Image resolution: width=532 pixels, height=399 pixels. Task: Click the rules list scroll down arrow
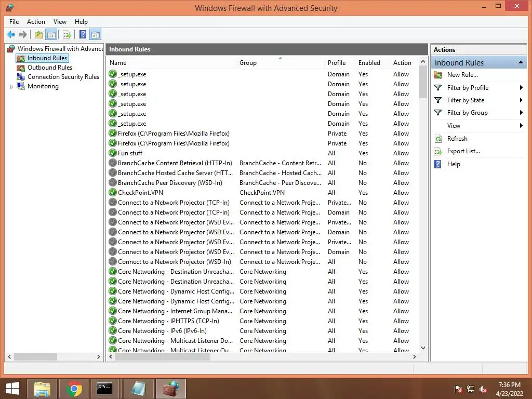tap(423, 348)
